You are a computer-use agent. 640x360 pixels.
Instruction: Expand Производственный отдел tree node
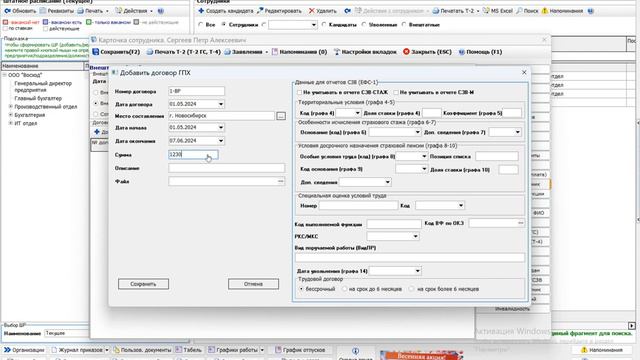point(11,107)
